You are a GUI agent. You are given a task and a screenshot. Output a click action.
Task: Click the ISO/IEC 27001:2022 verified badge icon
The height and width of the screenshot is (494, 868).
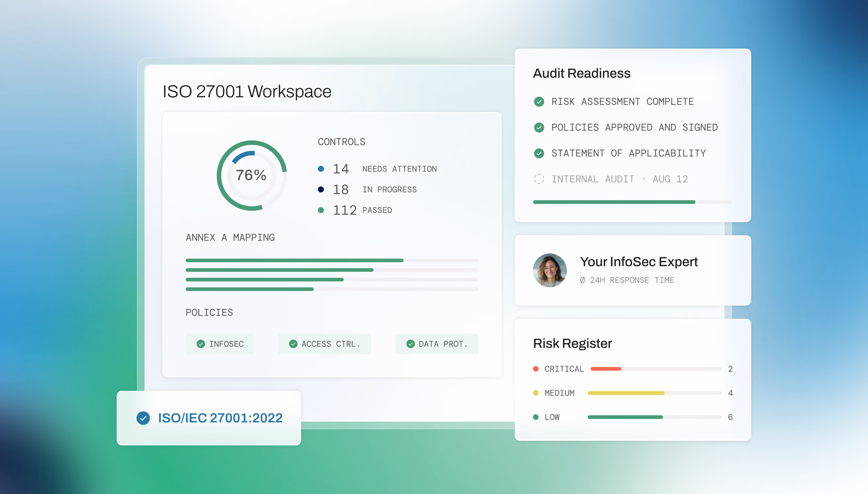coord(143,418)
